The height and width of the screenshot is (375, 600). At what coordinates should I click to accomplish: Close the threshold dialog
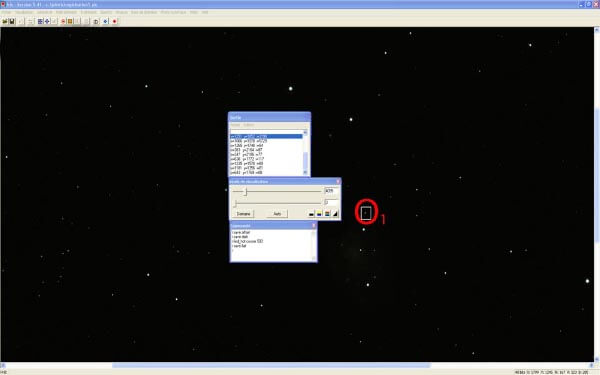click(338, 181)
